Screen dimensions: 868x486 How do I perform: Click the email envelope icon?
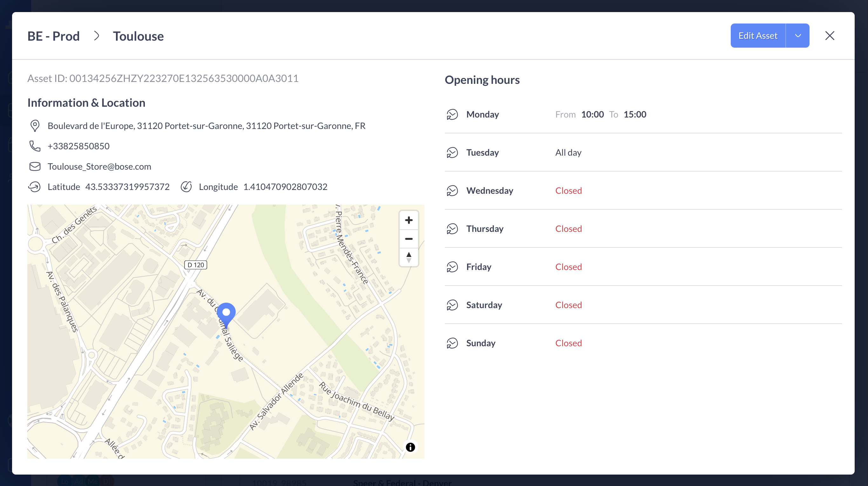(x=35, y=166)
